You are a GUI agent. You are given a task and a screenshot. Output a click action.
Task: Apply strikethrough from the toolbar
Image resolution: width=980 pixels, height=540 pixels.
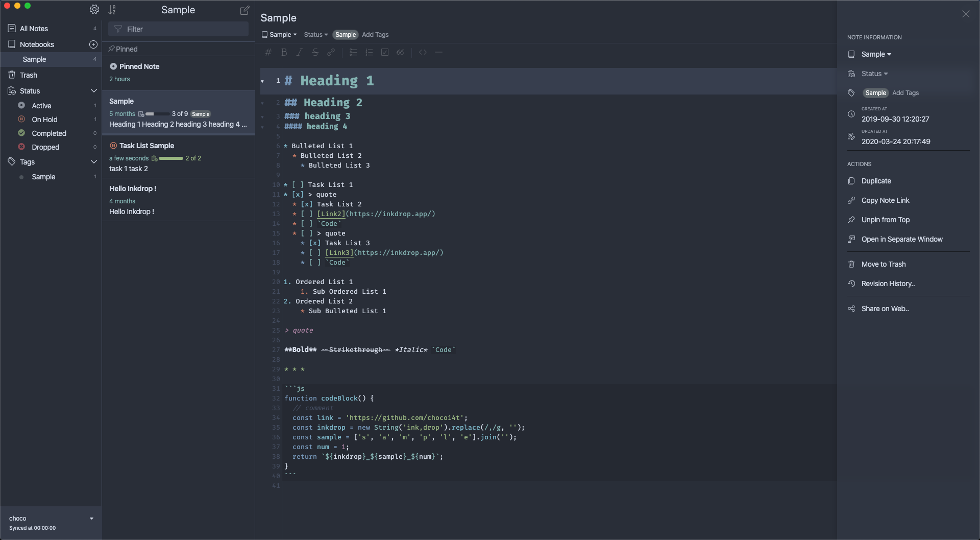click(x=315, y=52)
